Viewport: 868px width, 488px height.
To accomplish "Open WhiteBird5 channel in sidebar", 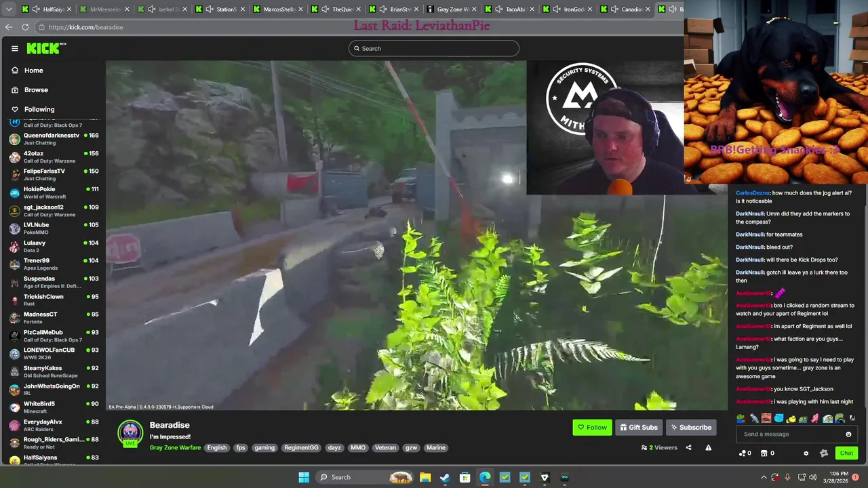I will (53, 407).
